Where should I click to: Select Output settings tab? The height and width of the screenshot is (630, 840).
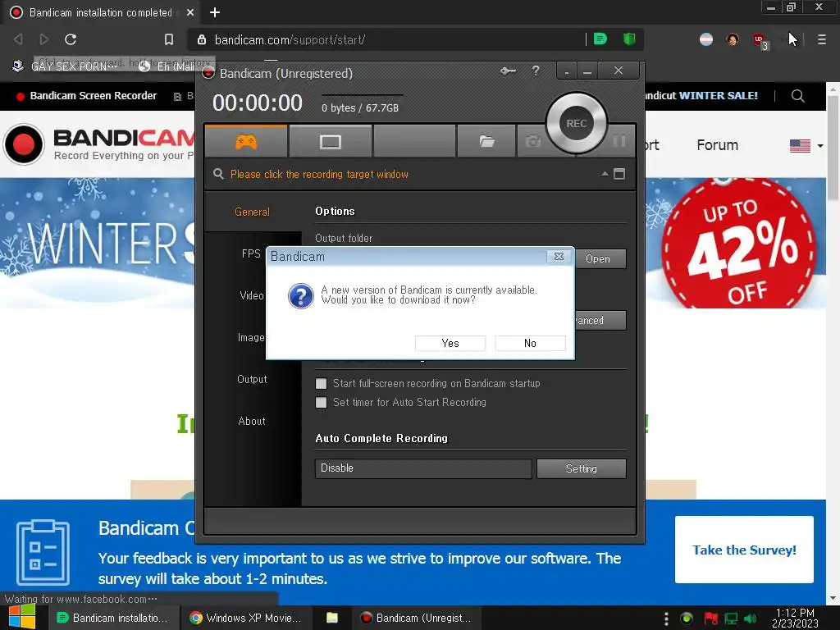(x=252, y=379)
